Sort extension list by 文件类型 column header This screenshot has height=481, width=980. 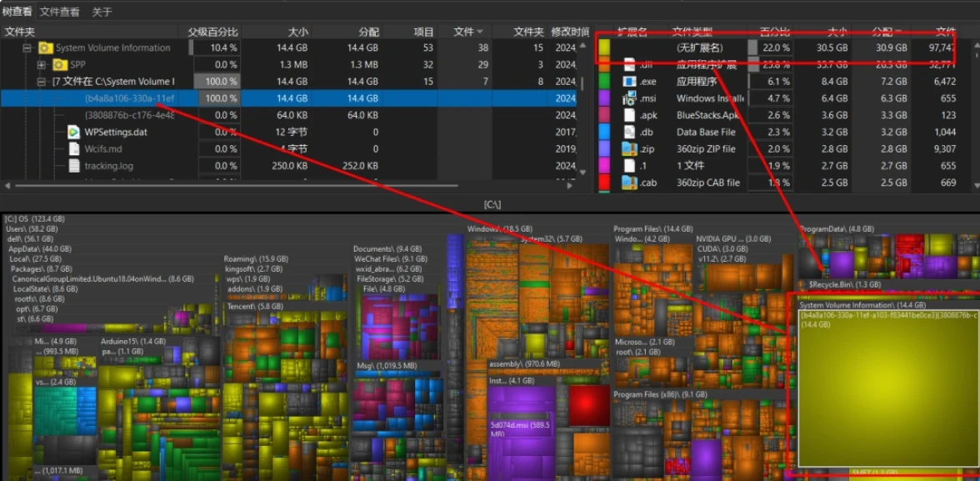(692, 32)
